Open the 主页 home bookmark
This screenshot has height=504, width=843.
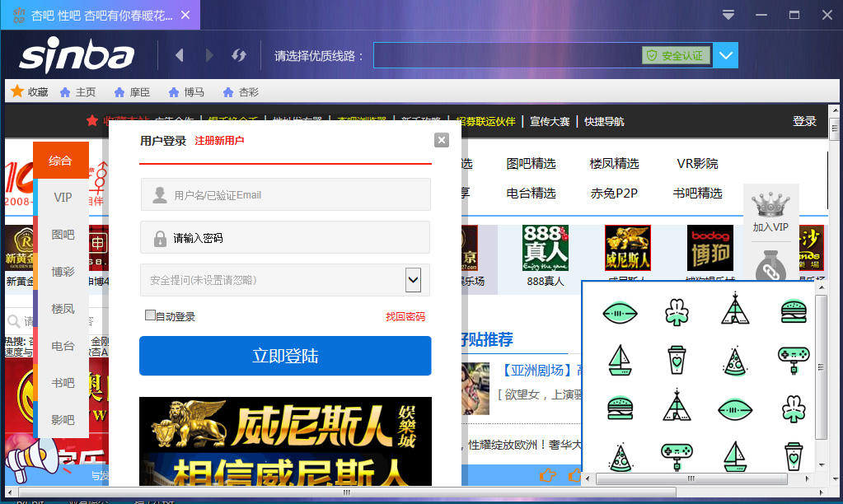tap(77, 92)
